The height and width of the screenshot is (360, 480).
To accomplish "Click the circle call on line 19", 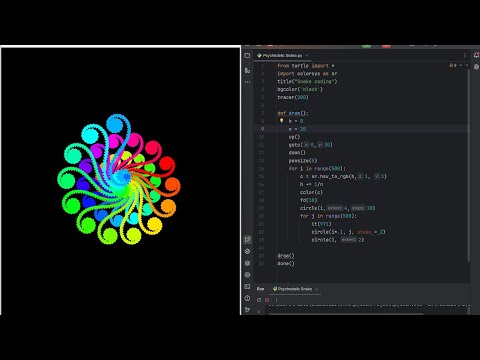I will 337,208.
